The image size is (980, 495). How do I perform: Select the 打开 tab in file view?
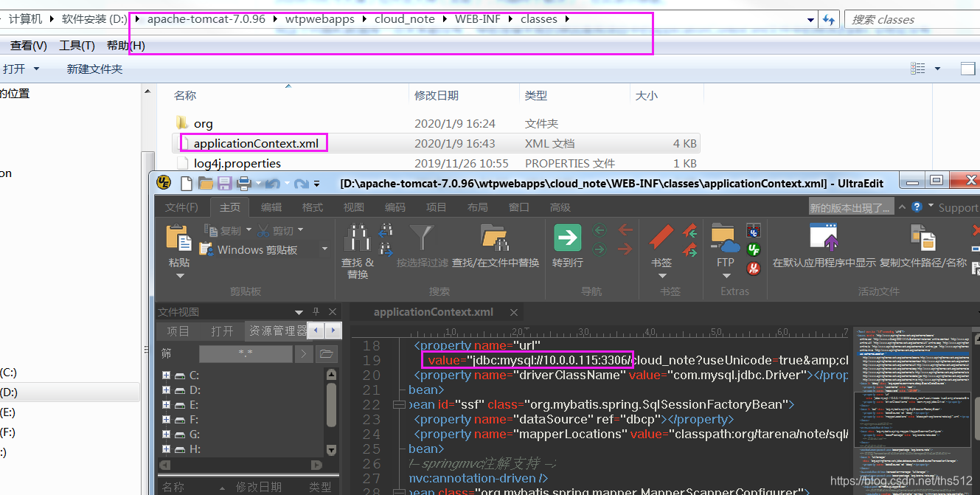click(x=222, y=331)
